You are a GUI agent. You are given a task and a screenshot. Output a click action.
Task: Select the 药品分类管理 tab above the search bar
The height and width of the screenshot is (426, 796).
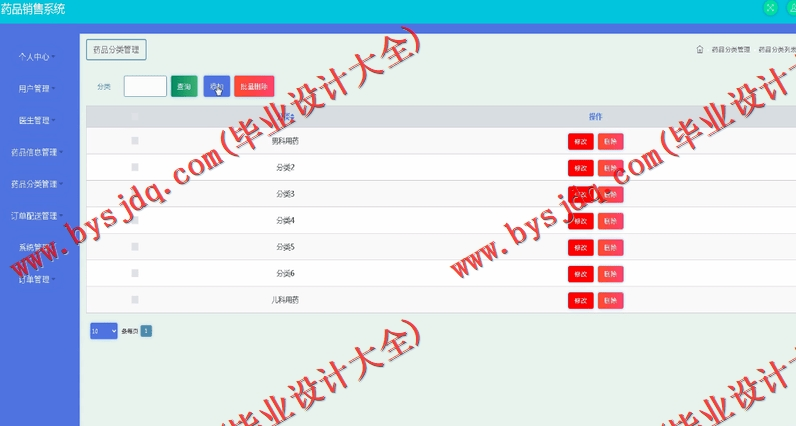coord(116,50)
